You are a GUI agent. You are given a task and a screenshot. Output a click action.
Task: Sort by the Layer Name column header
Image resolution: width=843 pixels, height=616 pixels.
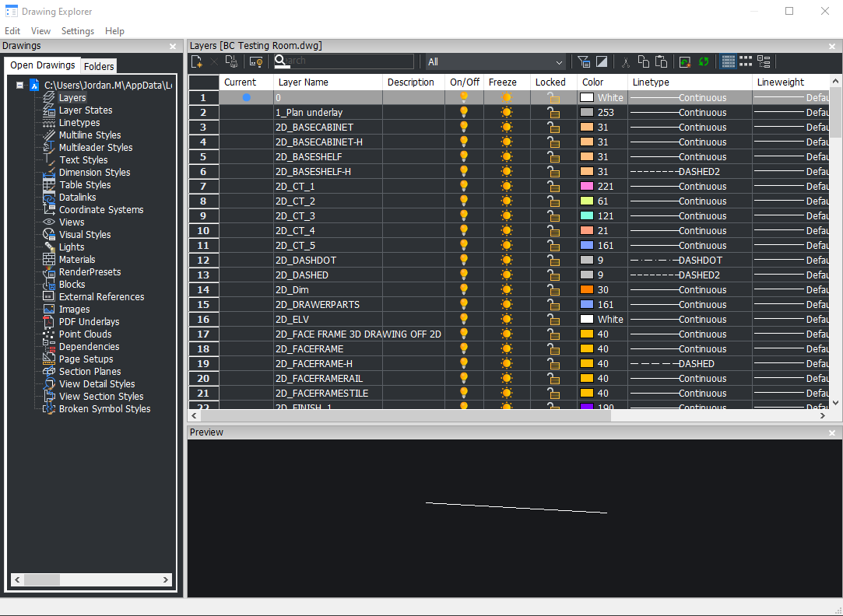(x=327, y=82)
